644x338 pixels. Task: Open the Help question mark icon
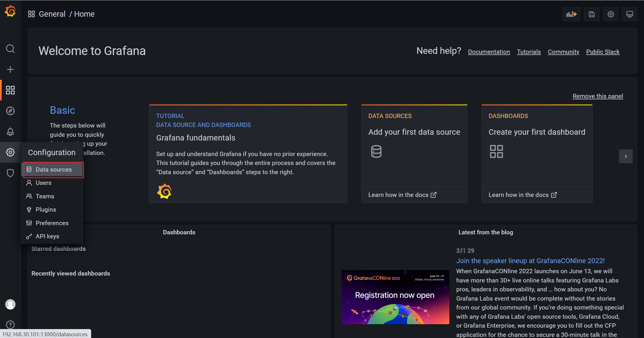[x=10, y=325]
